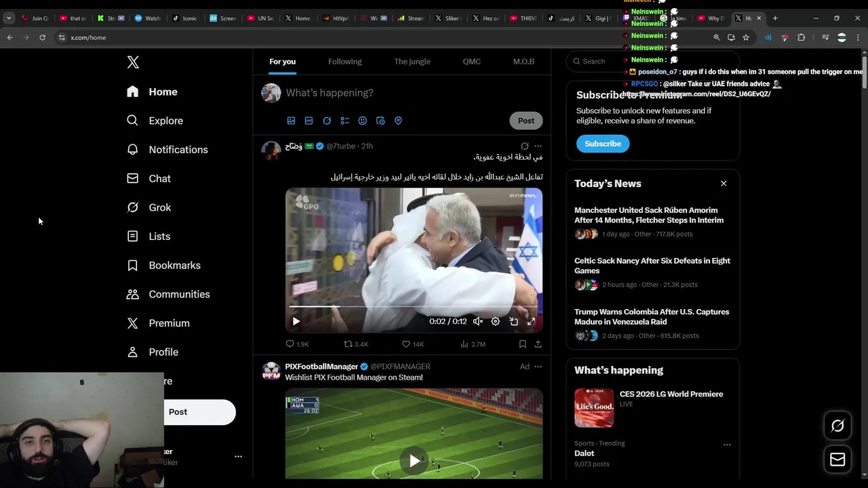Open Profile in the sidebar
The height and width of the screenshot is (488, 868).
(x=153, y=352)
